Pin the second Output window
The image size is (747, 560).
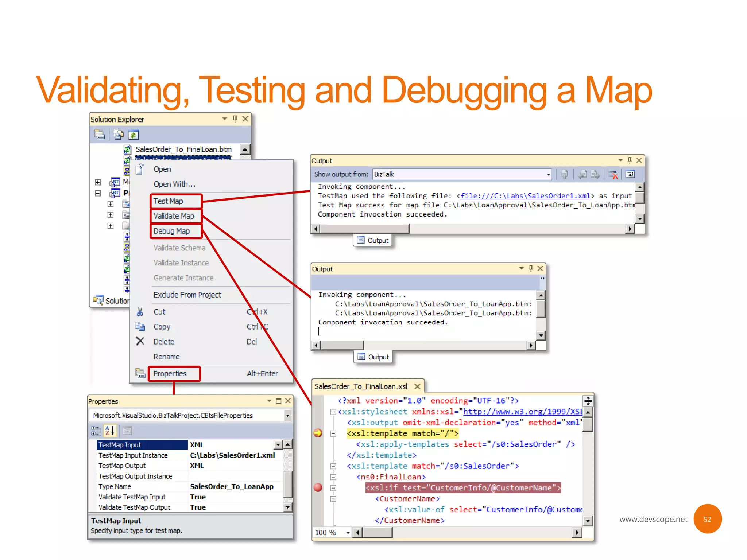point(531,268)
